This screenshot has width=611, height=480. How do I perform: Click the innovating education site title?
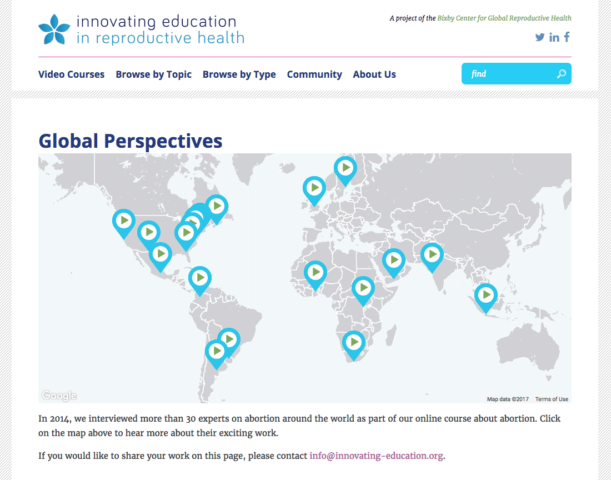pyautogui.click(x=160, y=30)
